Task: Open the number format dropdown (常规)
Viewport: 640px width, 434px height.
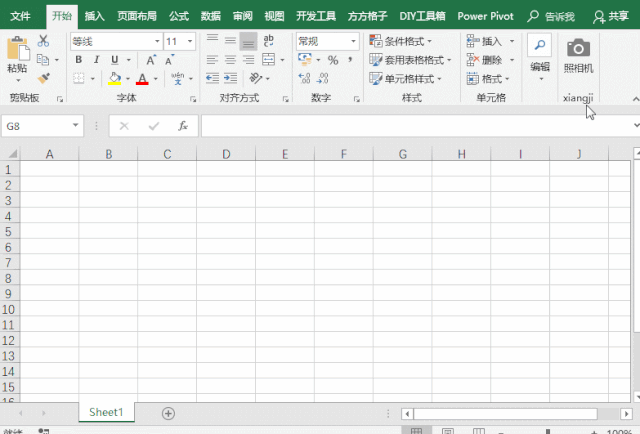Action: pos(353,41)
